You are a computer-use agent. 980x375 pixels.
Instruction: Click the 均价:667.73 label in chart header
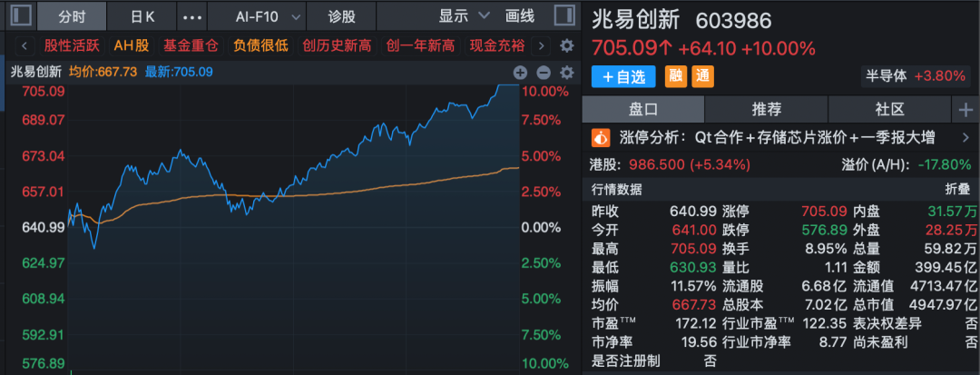coord(103,72)
